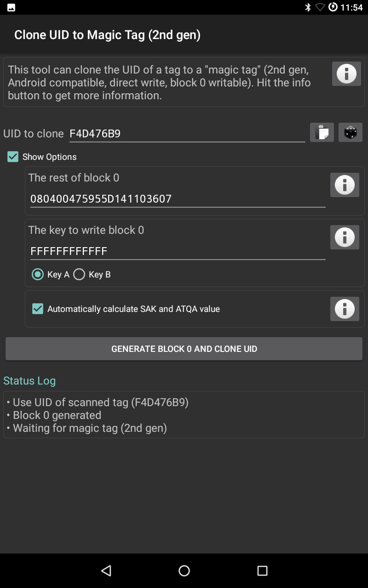Generate a random UID with dice icon
Viewport: 368px width, 588px height.
[x=351, y=132]
